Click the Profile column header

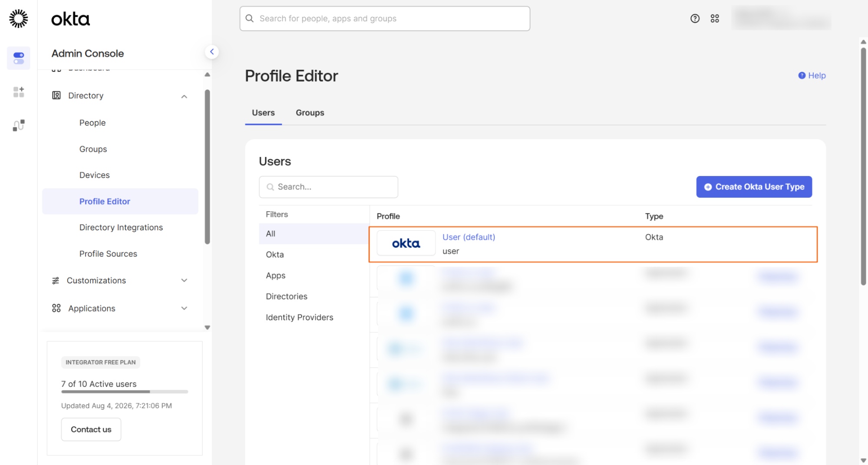pos(388,216)
